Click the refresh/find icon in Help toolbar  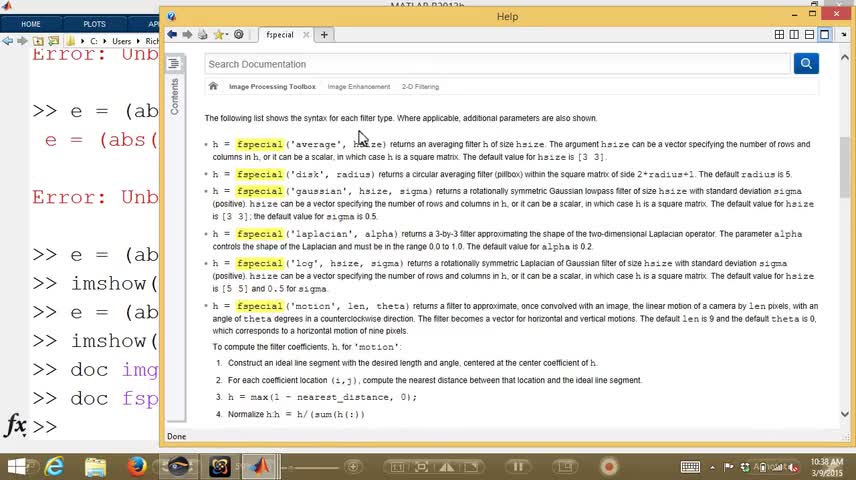click(x=239, y=34)
